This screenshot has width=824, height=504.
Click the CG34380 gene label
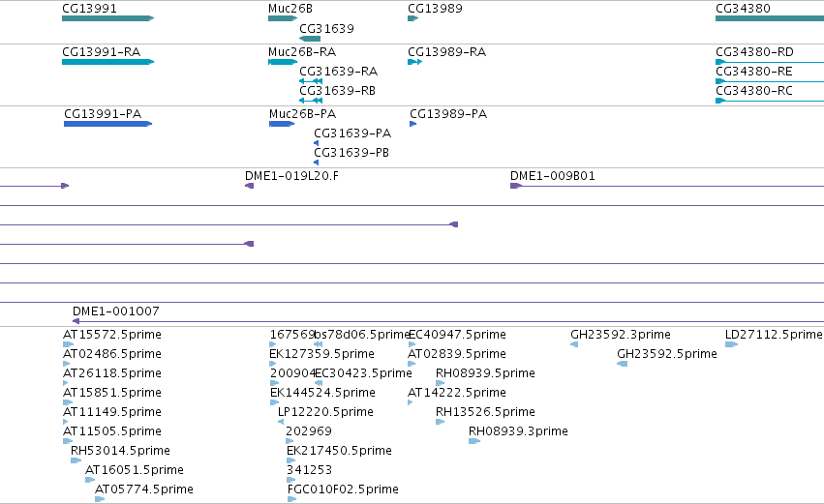(x=743, y=9)
